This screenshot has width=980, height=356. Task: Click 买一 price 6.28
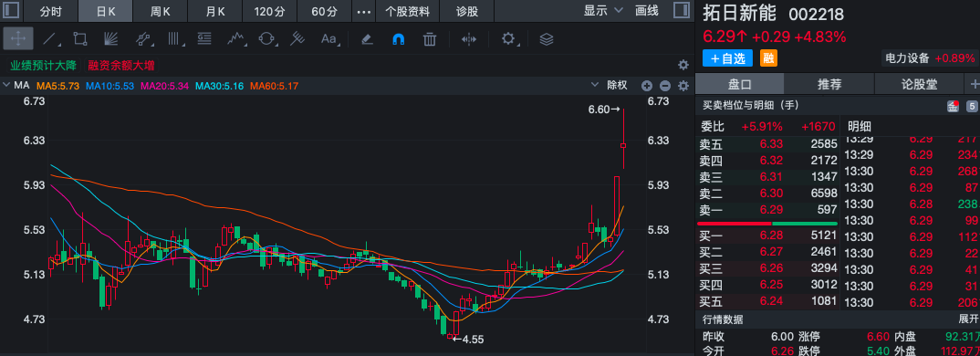coord(771,236)
